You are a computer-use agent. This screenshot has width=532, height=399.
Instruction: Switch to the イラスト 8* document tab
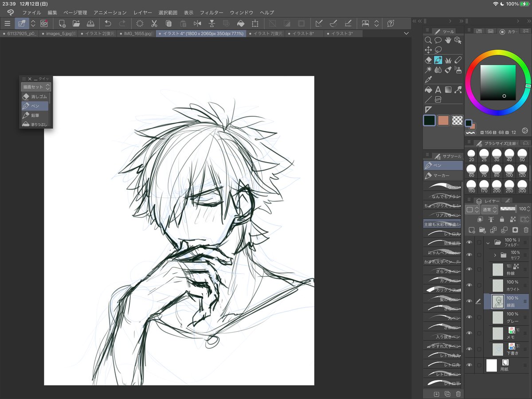click(x=305, y=34)
